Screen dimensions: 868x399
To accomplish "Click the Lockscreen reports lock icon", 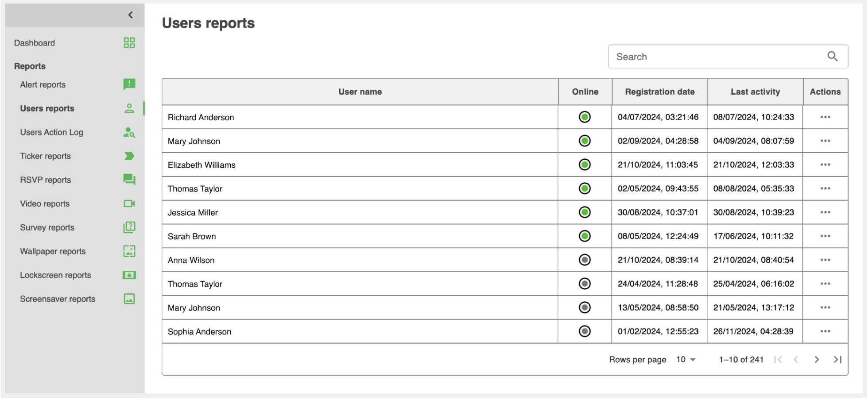I will (x=129, y=275).
